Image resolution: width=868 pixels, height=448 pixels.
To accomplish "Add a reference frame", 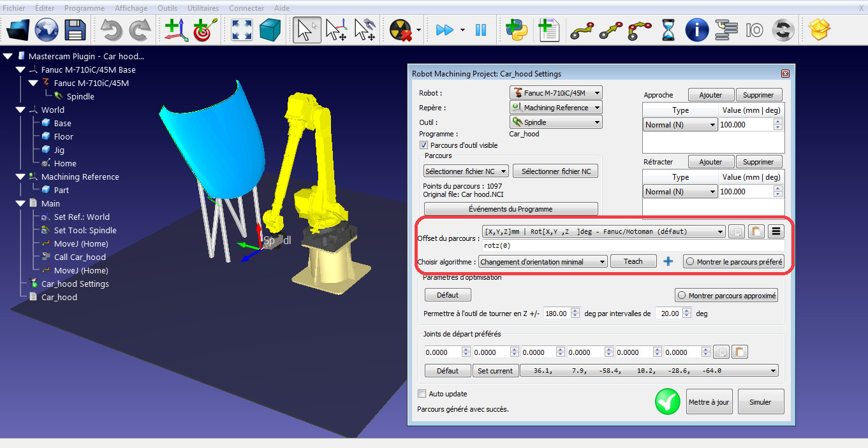I will [175, 30].
